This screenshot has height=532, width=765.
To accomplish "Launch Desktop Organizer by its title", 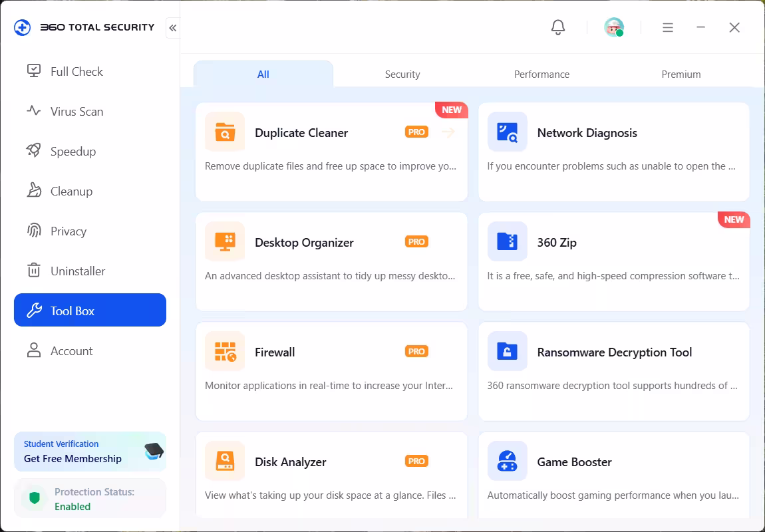I will point(304,242).
